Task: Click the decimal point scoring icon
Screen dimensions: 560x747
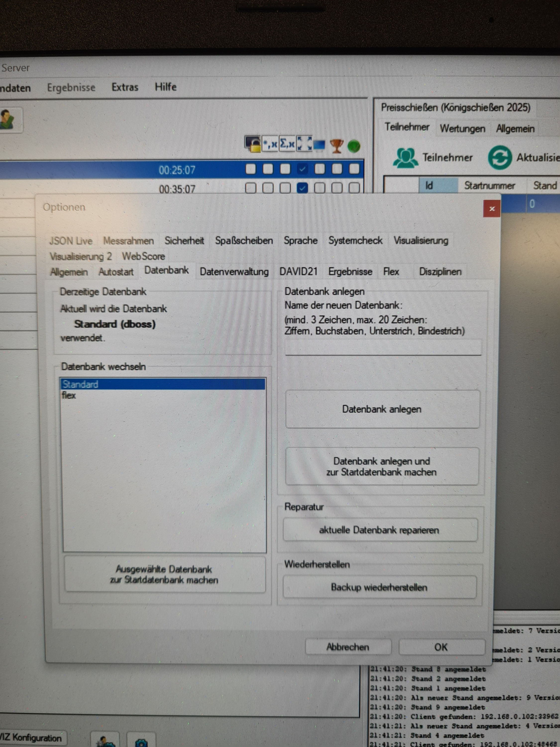Action: [270, 144]
